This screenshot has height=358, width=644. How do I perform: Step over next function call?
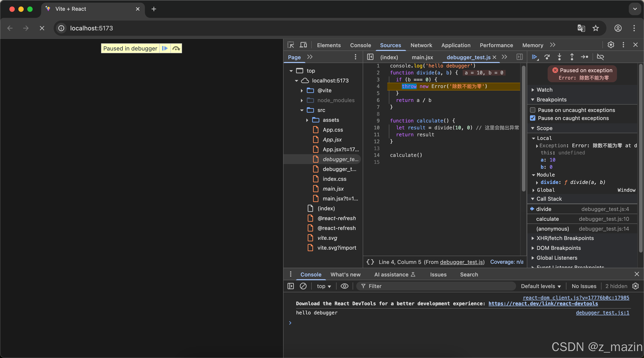point(547,57)
